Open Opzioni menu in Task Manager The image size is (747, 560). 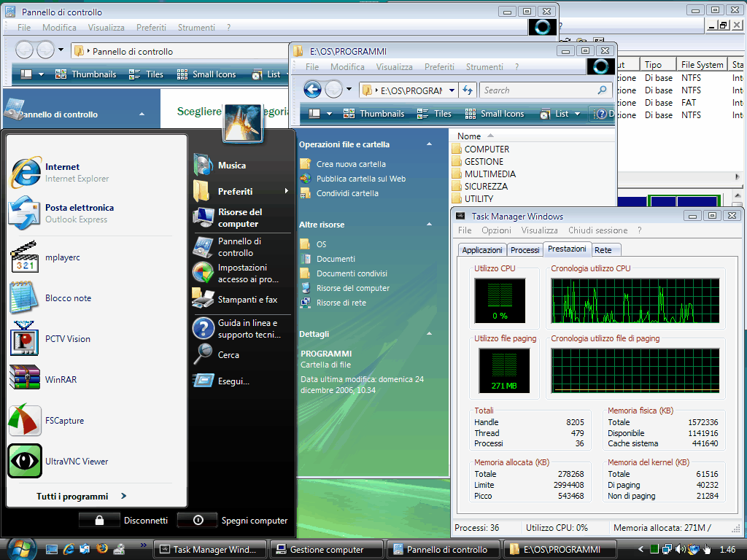tap(496, 230)
